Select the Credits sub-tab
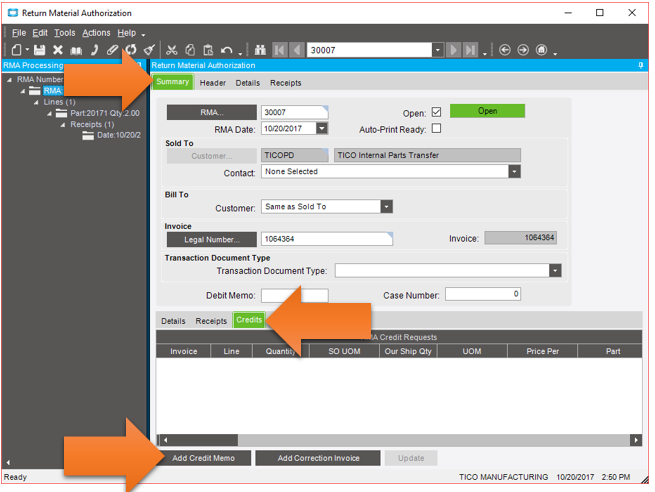This screenshot has width=655, height=492. (x=249, y=320)
